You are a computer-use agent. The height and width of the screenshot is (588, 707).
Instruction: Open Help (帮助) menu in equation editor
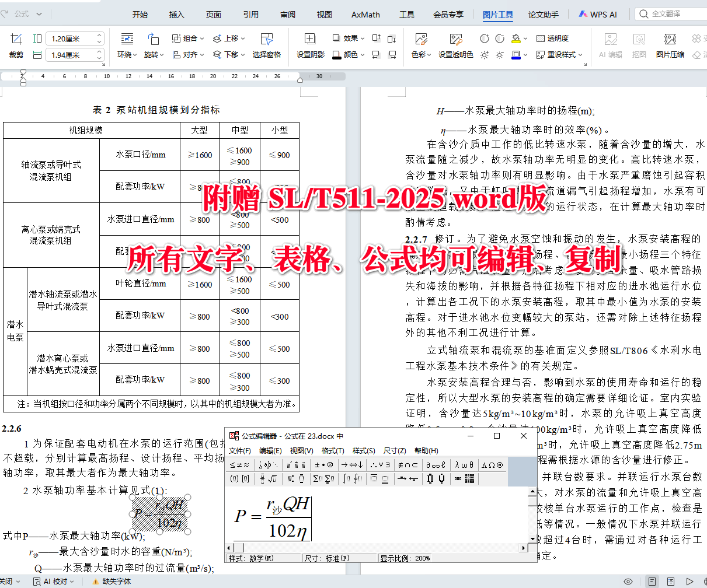coord(426,451)
